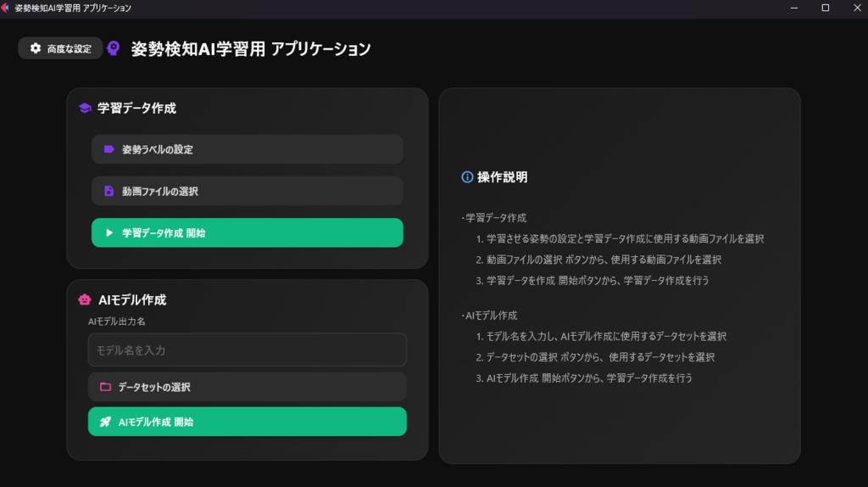Click the blue info icon beside 操作説明
Image resolution: width=868 pixels, height=487 pixels.
coord(467,177)
